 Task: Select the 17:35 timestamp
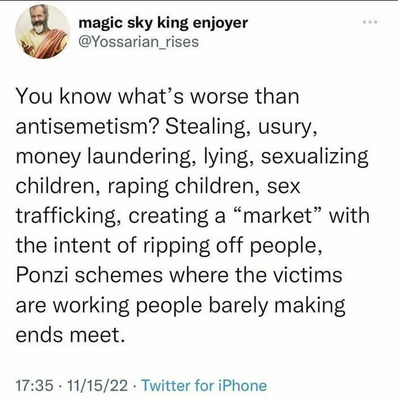click(35, 386)
